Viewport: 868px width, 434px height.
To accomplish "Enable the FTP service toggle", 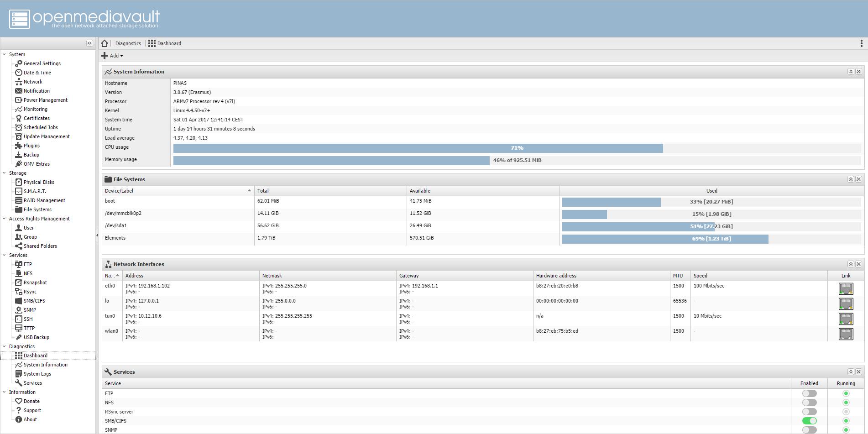I will [x=809, y=393].
